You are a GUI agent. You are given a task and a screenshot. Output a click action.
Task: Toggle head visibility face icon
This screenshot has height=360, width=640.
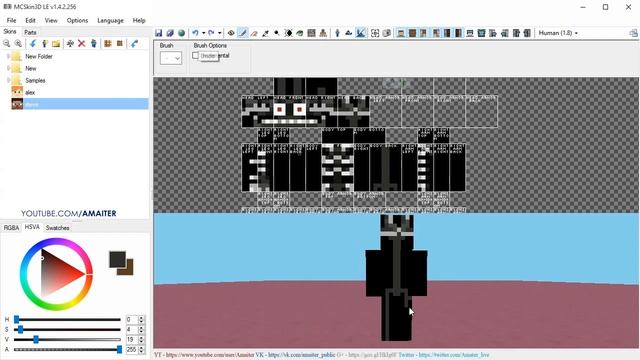(401, 33)
